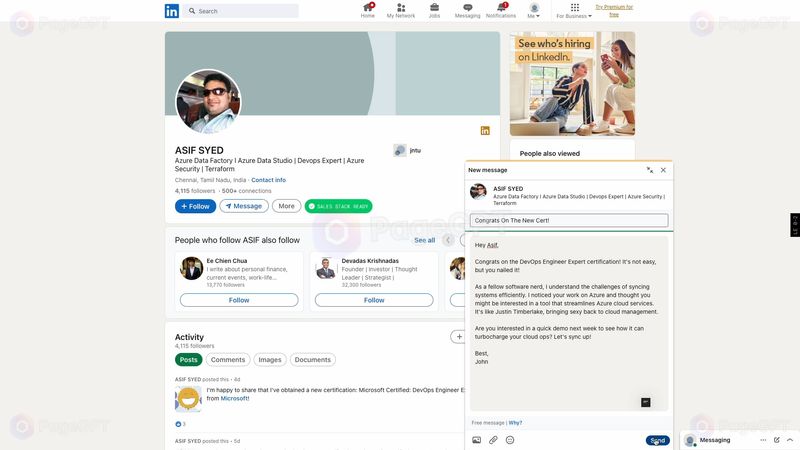
Task: Follow Ee Chien Chua
Action: [x=239, y=300]
